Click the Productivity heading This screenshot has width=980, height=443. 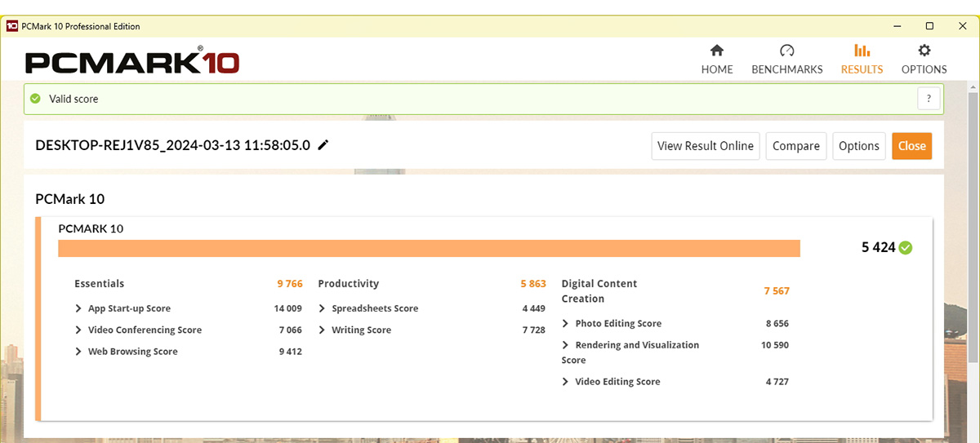pos(349,284)
